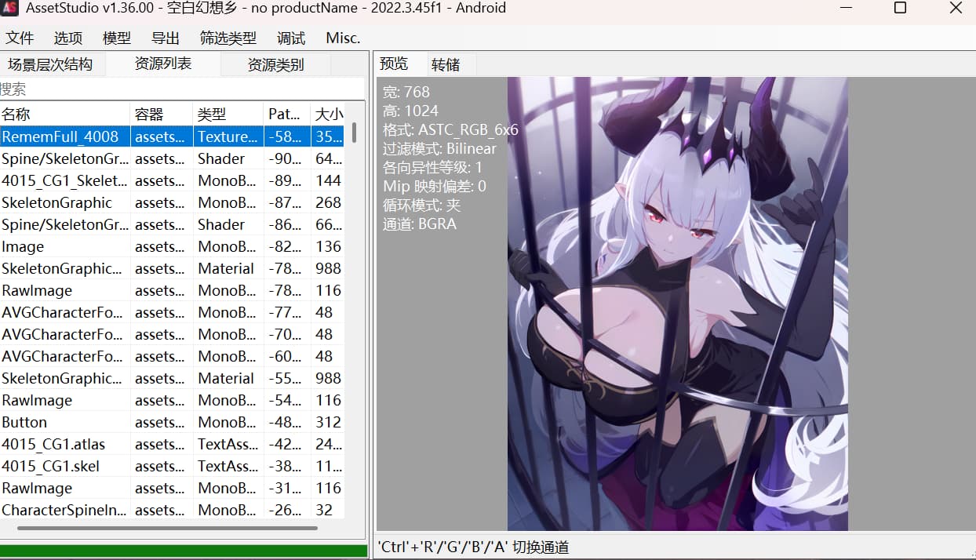Select the Image asset row
This screenshot has height=560, width=976.
[173, 246]
